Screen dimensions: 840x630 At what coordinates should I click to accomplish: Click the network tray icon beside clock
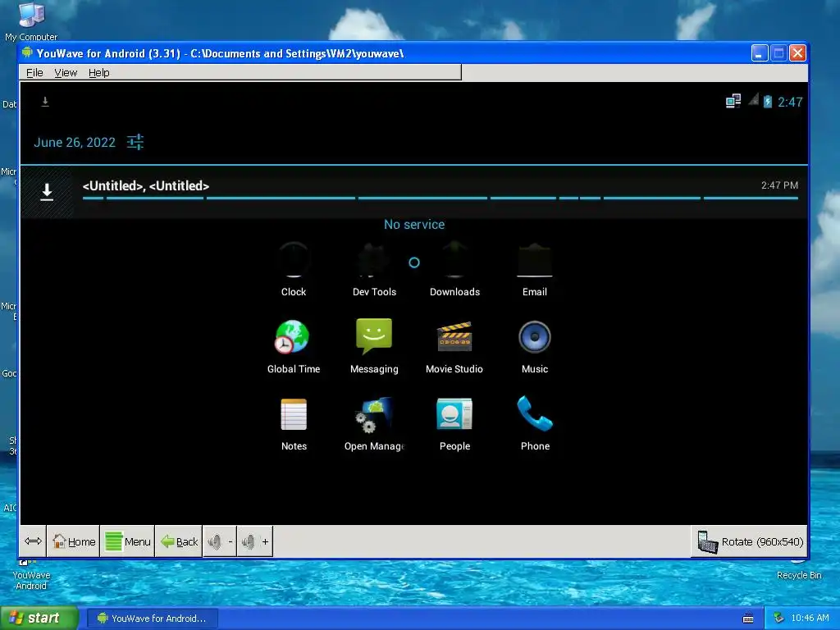778,619
